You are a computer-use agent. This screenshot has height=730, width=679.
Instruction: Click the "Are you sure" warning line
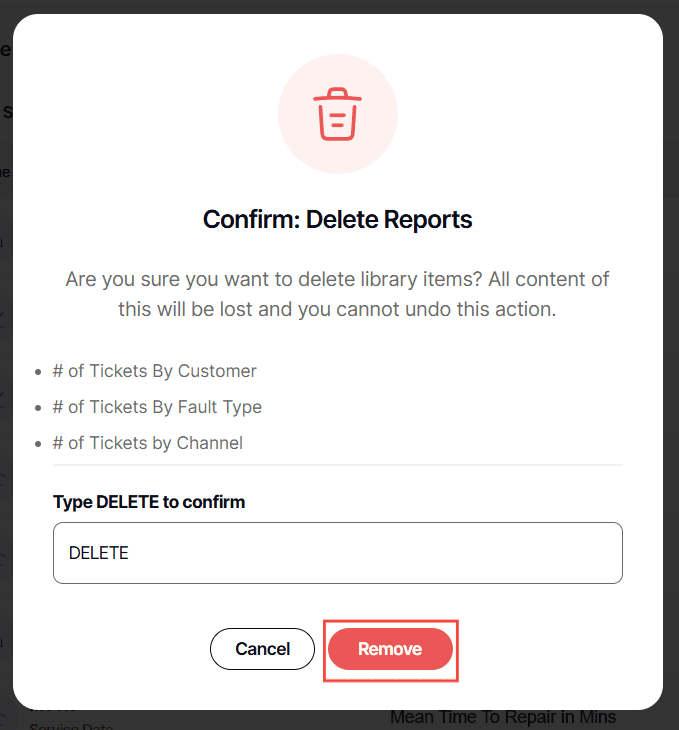point(338,279)
